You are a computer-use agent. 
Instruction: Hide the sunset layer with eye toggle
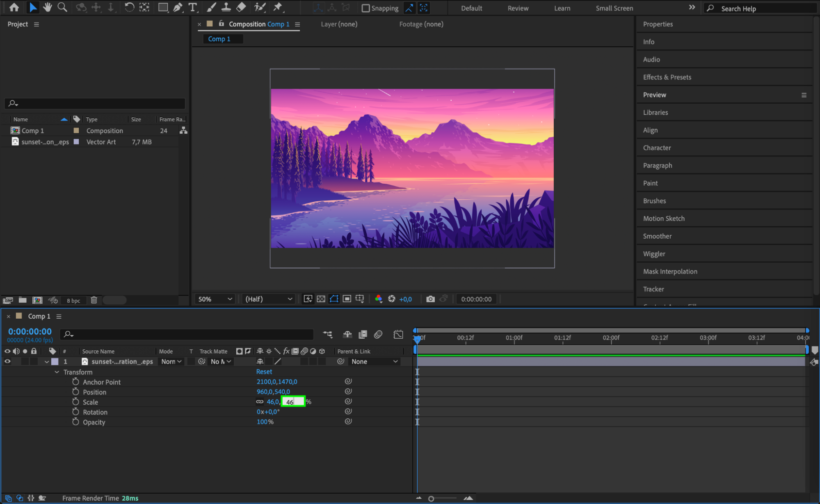point(7,361)
